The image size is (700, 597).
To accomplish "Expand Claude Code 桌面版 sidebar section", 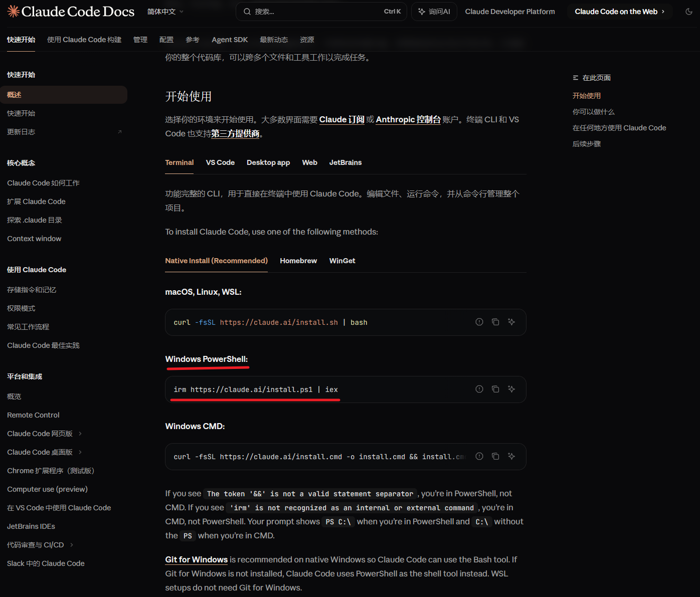I will pyautogui.click(x=80, y=452).
